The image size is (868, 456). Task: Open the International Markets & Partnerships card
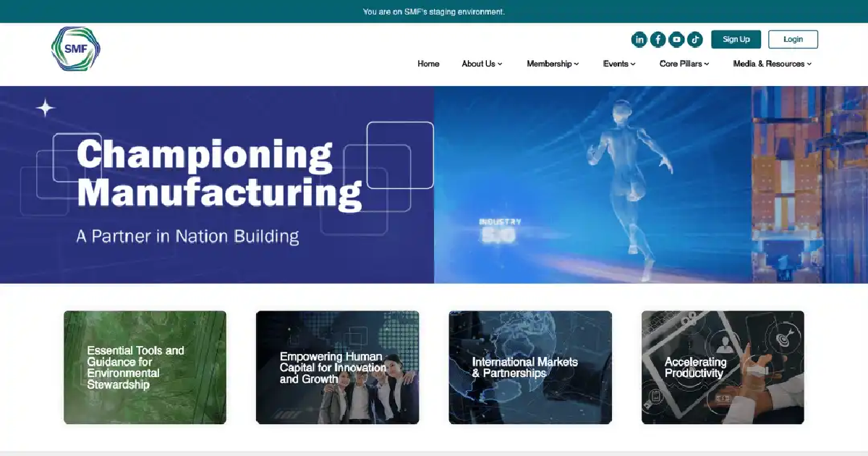click(x=530, y=367)
